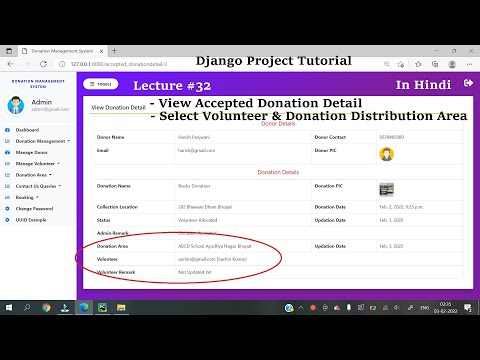This screenshot has height=360, width=480.
Task: Click the Toggle sidebar button
Action: (x=100, y=84)
